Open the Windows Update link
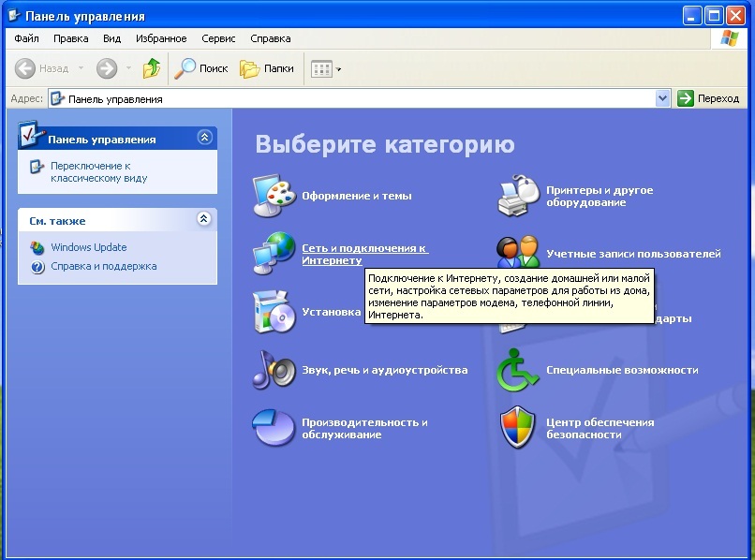The image size is (755, 560). 89,247
